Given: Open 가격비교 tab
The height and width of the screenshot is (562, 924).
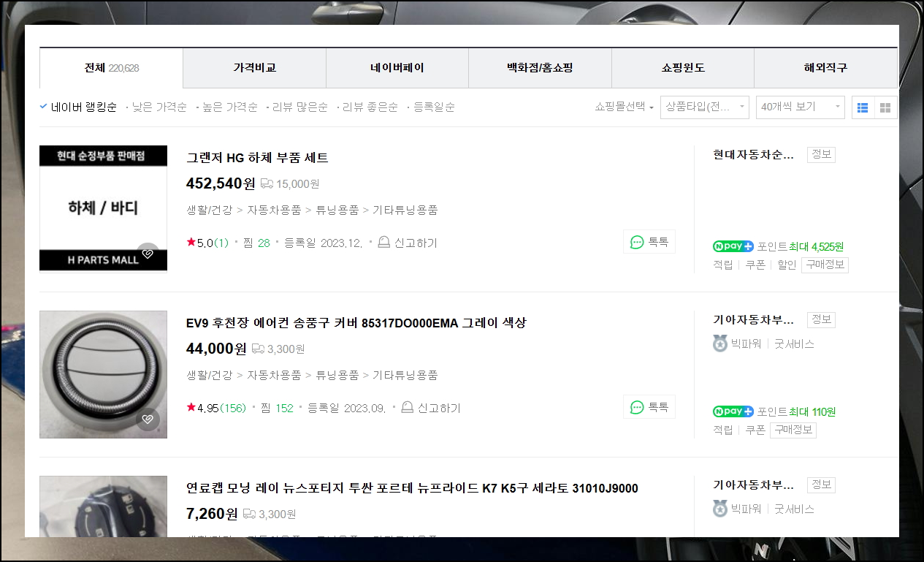Looking at the screenshot, I should tap(254, 68).
